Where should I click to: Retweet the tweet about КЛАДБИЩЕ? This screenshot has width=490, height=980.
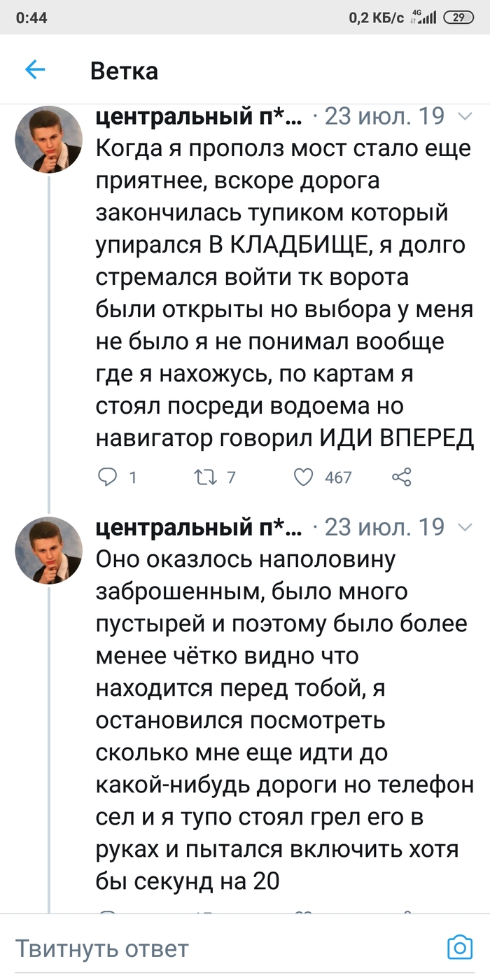[204, 477]
